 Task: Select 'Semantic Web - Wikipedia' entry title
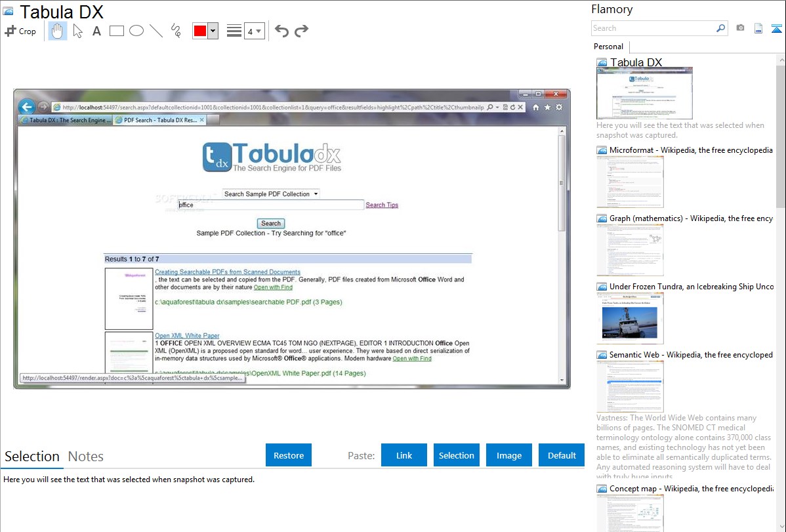click(691, 354)
